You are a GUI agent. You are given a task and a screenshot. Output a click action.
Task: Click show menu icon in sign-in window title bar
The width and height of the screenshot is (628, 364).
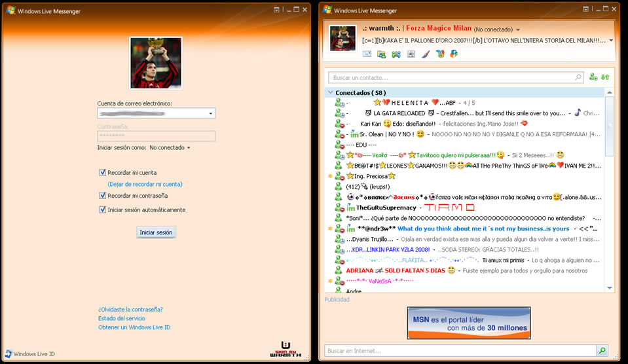coord(276,10)
